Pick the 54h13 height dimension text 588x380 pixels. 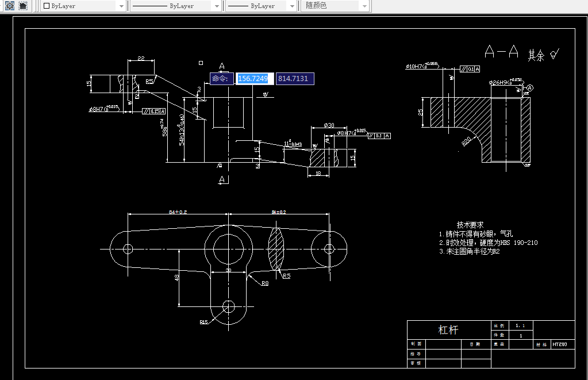click(182, 130)
